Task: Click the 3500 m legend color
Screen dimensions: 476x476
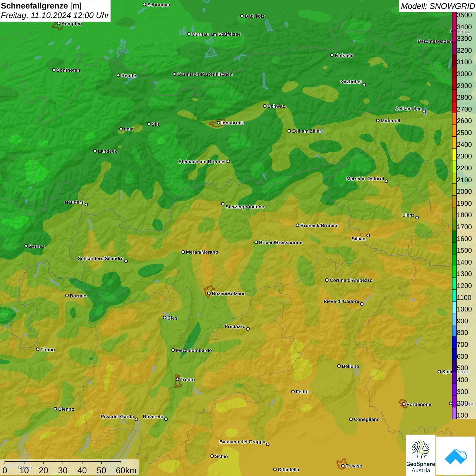Action: (454, 15)
